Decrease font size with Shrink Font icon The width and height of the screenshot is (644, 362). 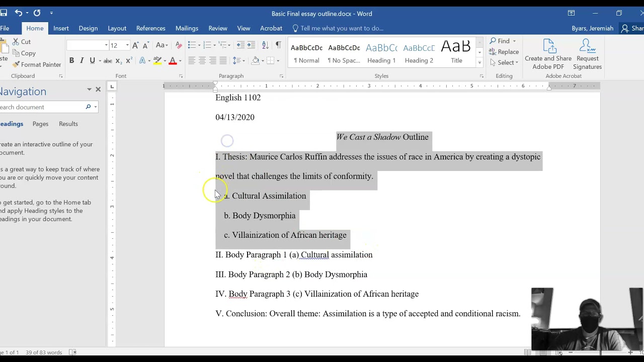(x=145, y=45)
